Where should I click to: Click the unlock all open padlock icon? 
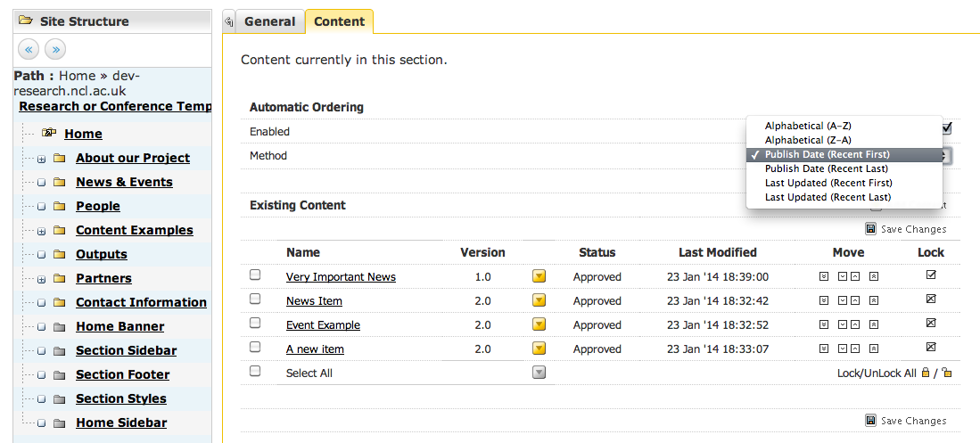(946, 373)
